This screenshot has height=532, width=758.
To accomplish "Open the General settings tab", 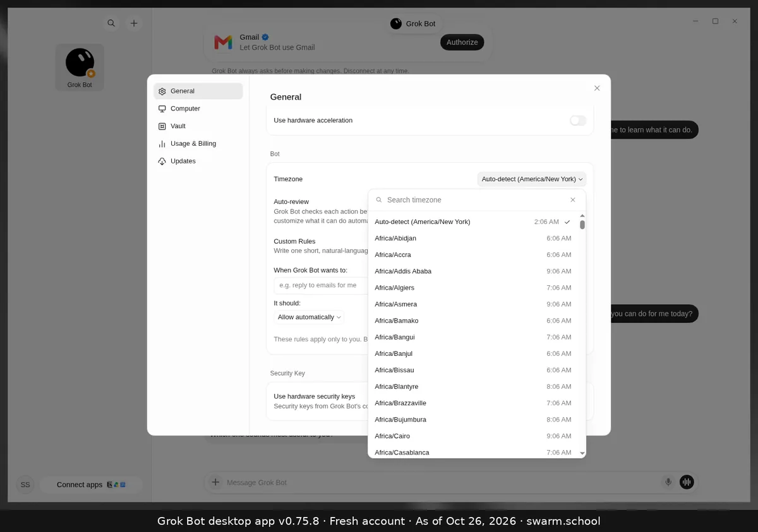I will coord(198,91).
